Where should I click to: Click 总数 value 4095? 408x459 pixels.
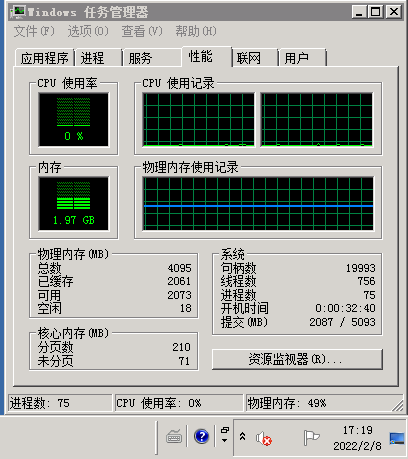coord(180,268)
